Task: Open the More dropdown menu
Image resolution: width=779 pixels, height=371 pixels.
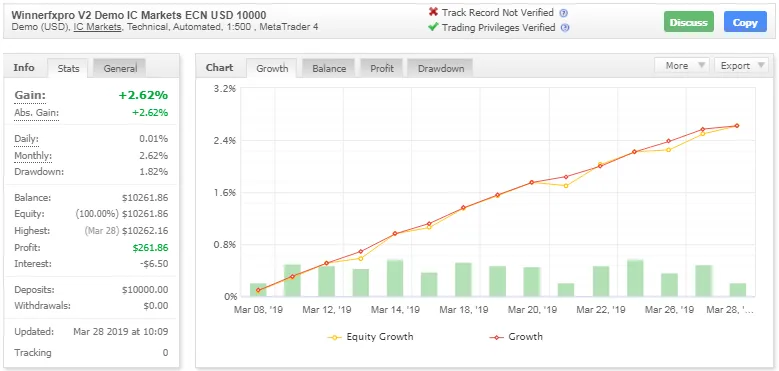Action: tap(682, 66)
